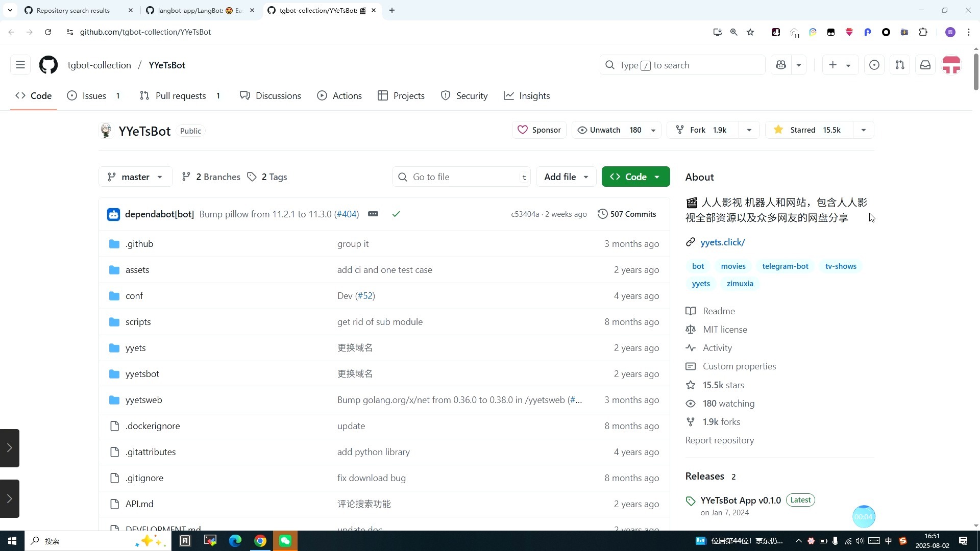Open the notifications inbox icon

tap(925, 65)
